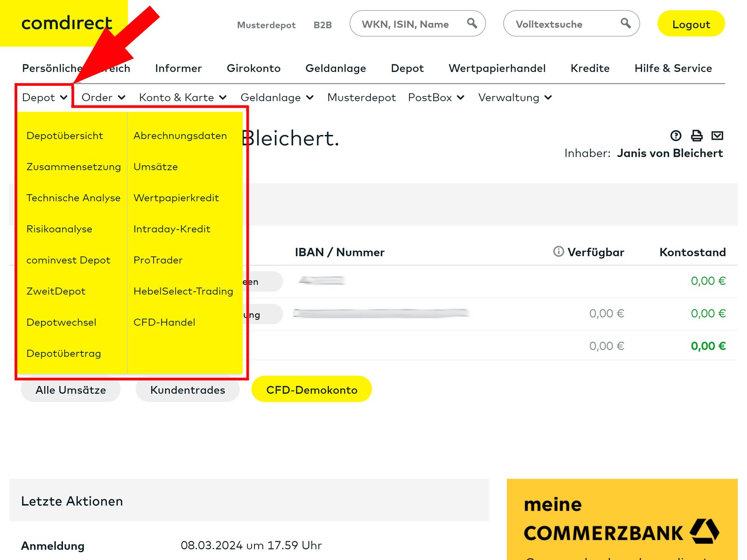
Task: Expand the PostBox dropdown
Action: coord(436,98)
